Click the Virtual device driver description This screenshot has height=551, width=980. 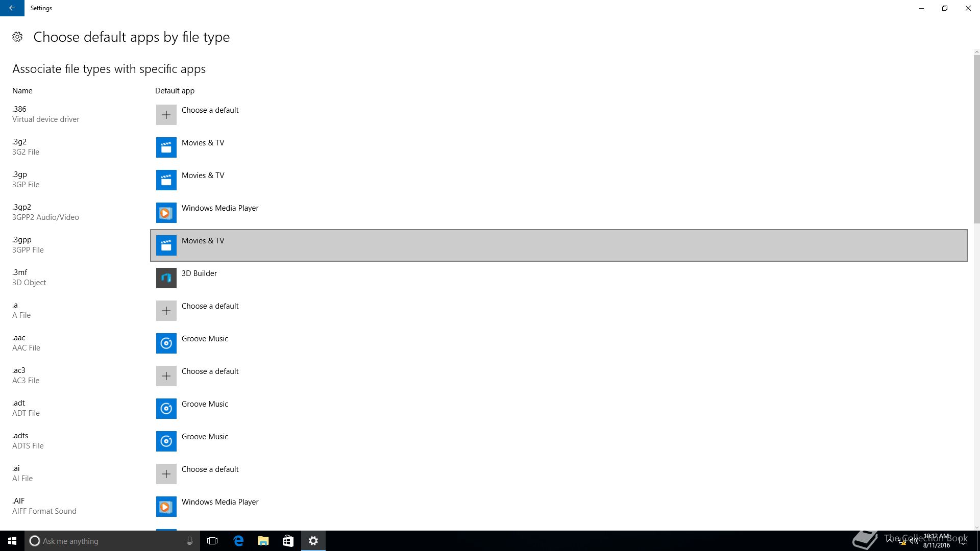46,119
